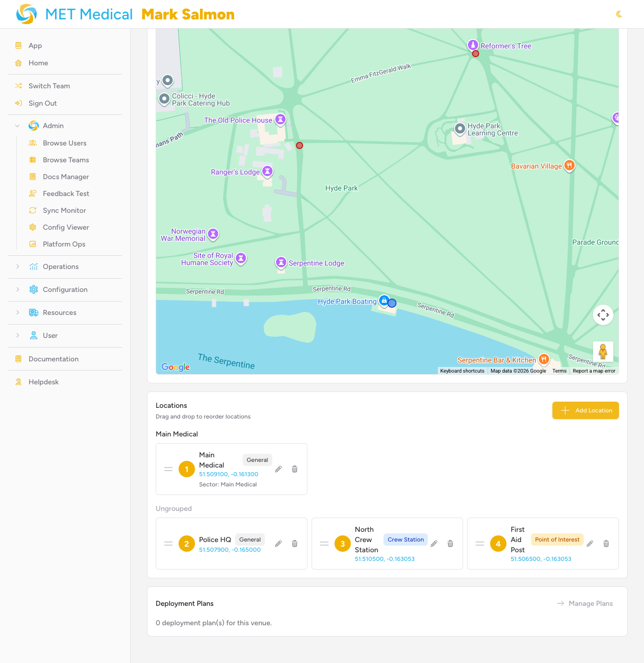The width and height of the screenshot is (644, 663).
Task: Click Report a map error link
Action: point(594,371)
